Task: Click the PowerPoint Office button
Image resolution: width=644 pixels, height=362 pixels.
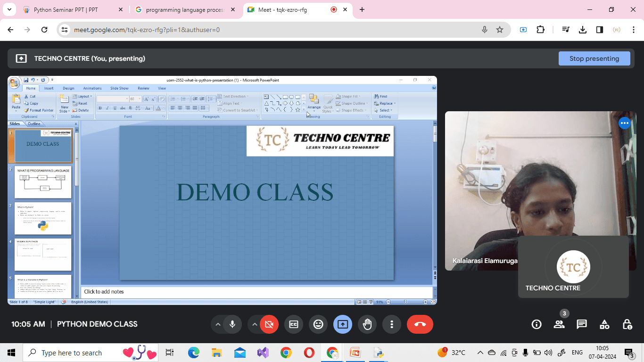Action: point(14,83)
